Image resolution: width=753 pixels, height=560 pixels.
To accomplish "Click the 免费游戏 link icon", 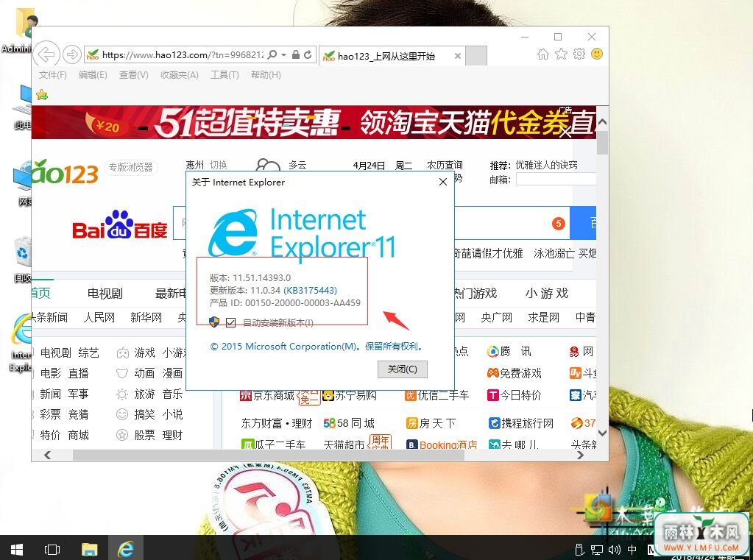I will click(x=492, y=372).
